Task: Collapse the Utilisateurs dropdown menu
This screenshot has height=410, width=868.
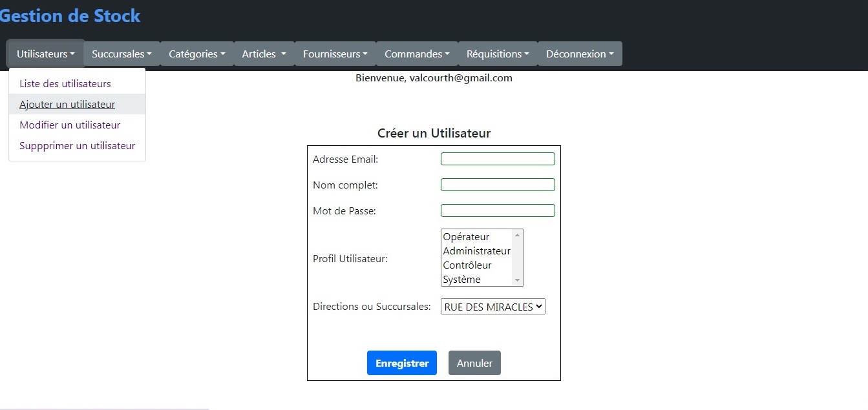Action: tap(45, 54)
